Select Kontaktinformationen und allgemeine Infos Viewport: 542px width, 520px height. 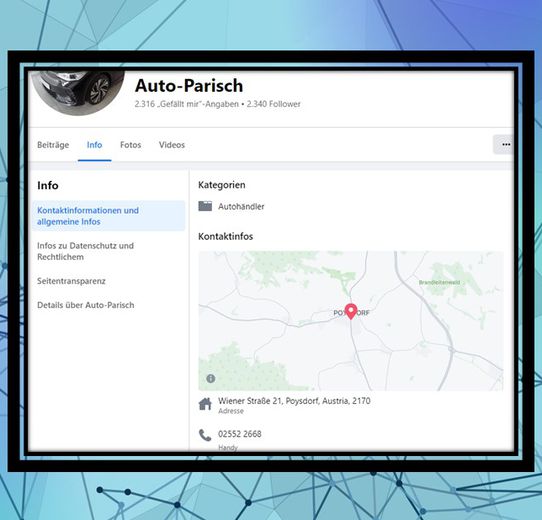(x=109, y=216)
